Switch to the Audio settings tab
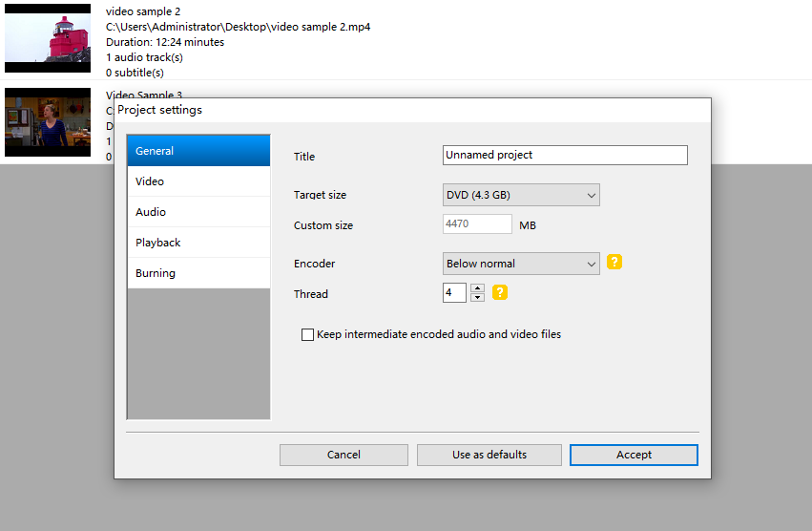This screenshot has height=531, width=812. click(x=198, y=212)
